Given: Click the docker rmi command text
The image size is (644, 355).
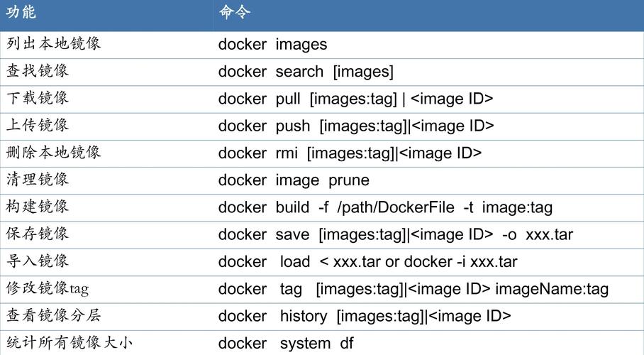Looking at the screenshot, I should (x=350, y=153).
